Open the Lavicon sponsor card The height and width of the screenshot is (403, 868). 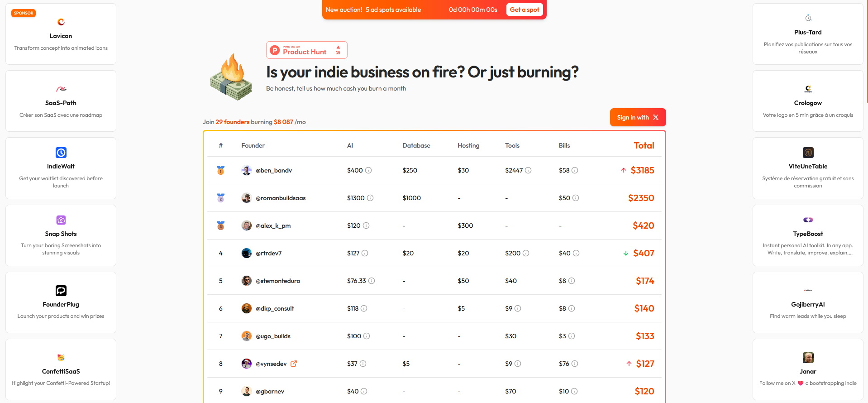(61, 34)
